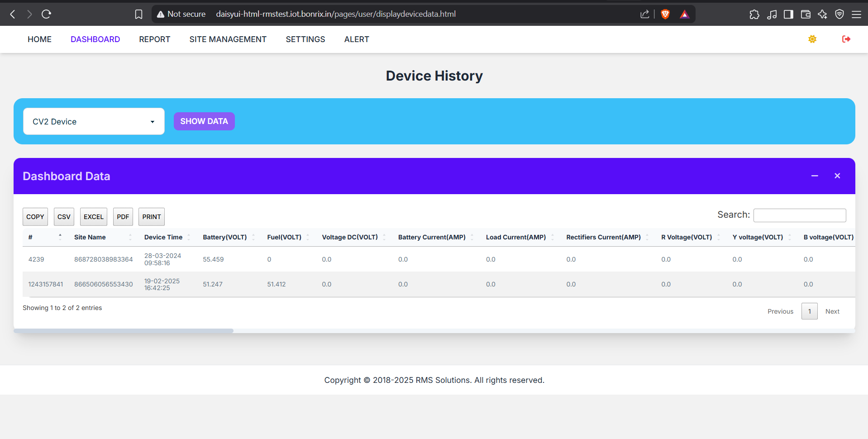868x439 pixels.
Task: Click the horizontal table scrollbar
Action: [x=124, y=331]
